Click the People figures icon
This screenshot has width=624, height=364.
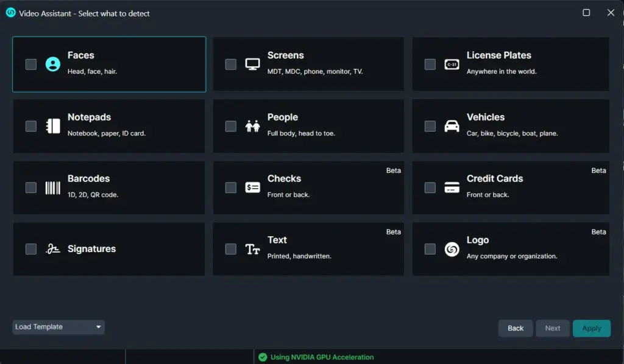pos(252,126)
